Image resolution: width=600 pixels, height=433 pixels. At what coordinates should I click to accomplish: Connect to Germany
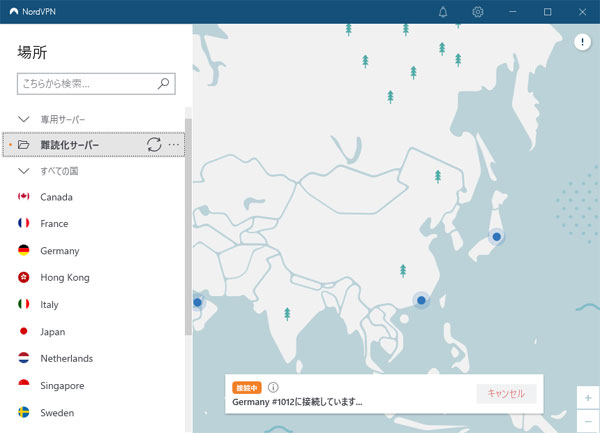click(60, 251)
